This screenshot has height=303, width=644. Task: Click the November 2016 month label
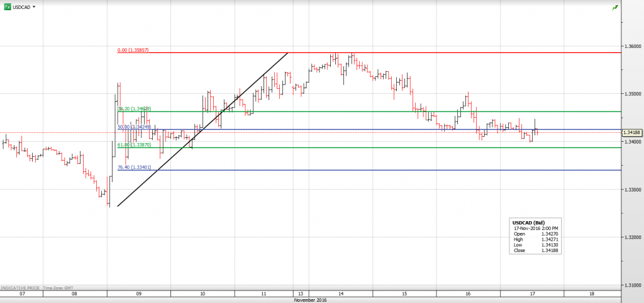click(x=310, y=300)
